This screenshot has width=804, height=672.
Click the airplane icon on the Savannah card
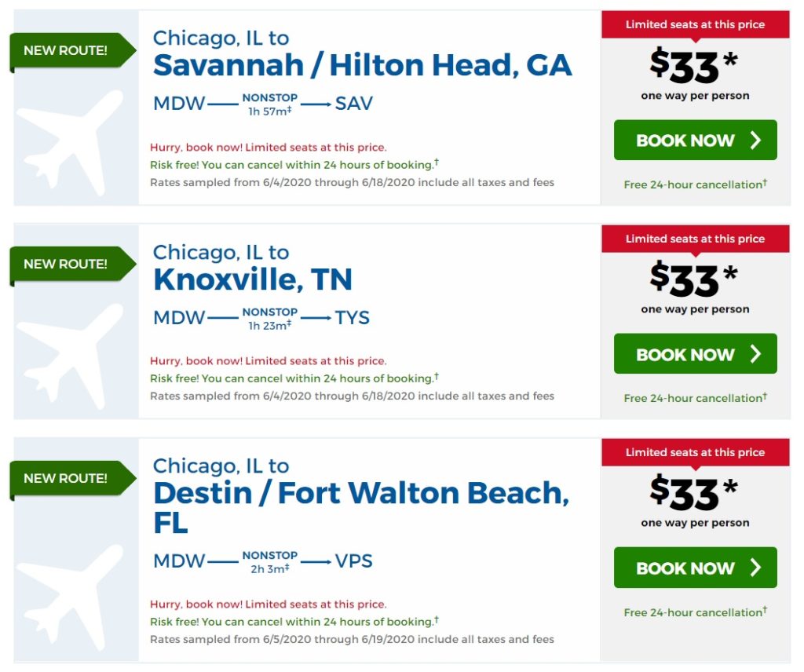[69, 141]
